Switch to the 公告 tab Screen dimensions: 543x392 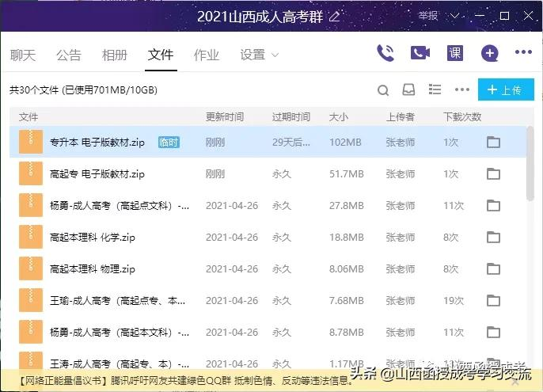tap(69, 55)
